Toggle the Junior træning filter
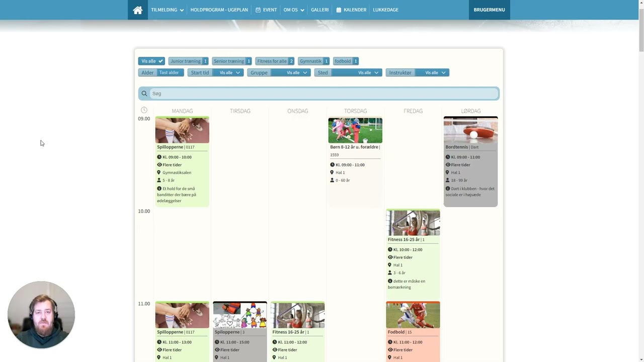The image size is (644, 362). (x=188, y=61)
